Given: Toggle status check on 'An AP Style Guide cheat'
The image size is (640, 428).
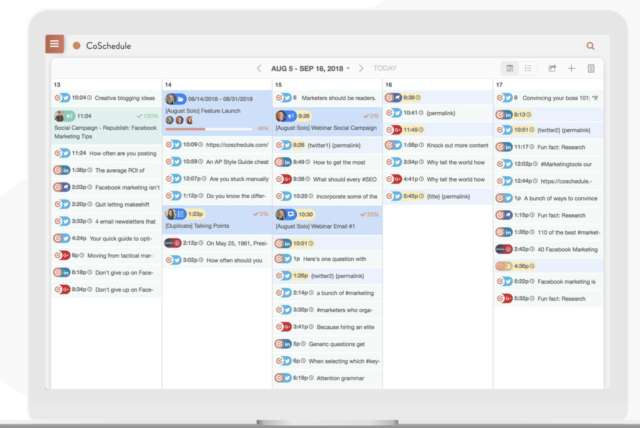Looking at the screenshot, I should tap(169, 162).
